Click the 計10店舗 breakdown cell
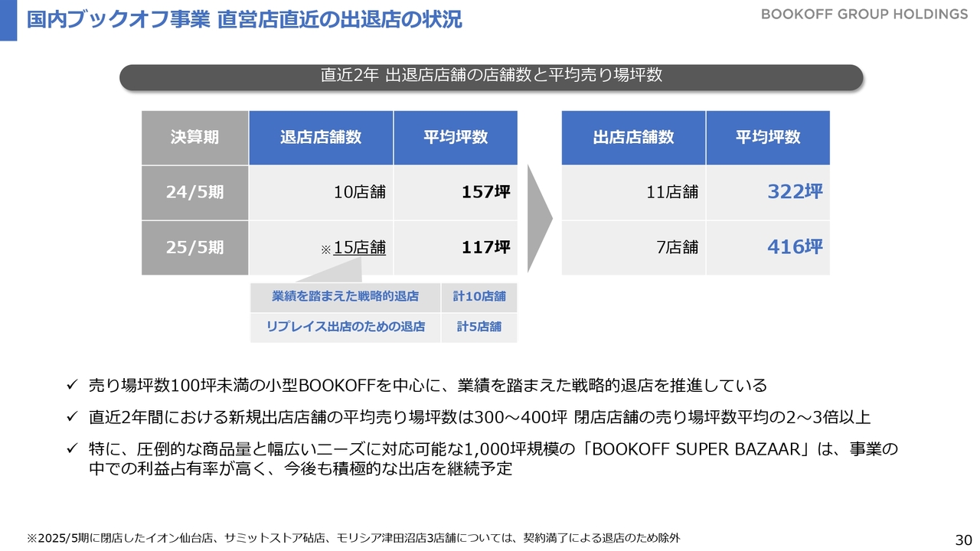The height and width of the screenshot is (551, 980). (479, 297)
